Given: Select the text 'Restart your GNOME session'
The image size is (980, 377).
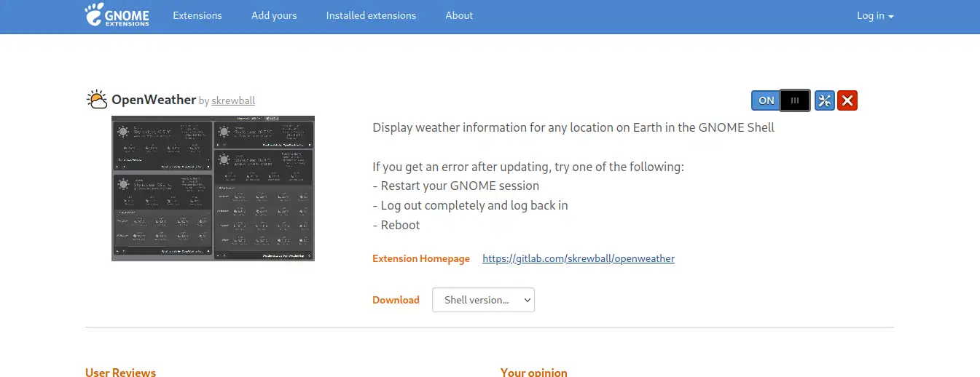Looking at the screenshot, I should coord(460,186).
